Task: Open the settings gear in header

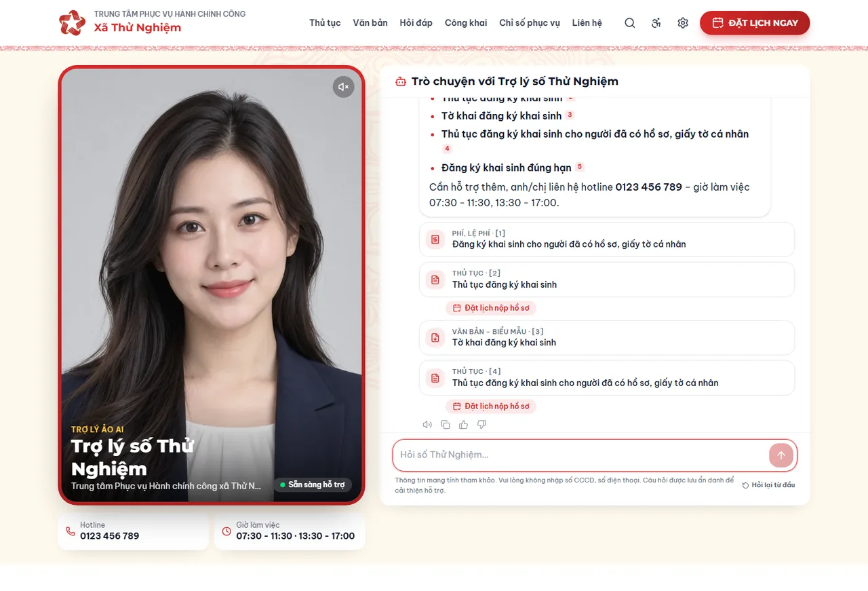Action: [x=683, y=23]
